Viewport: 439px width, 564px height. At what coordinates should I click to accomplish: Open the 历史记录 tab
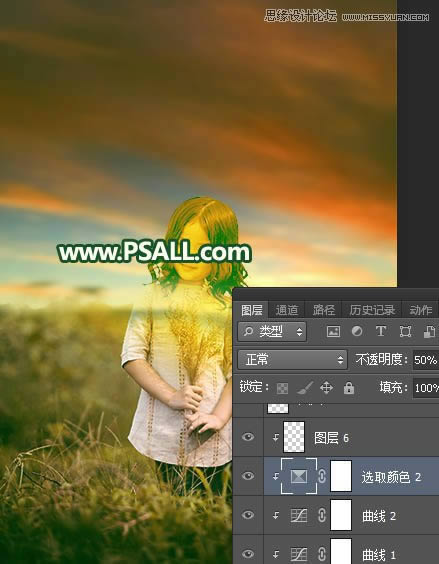[372, 310]
